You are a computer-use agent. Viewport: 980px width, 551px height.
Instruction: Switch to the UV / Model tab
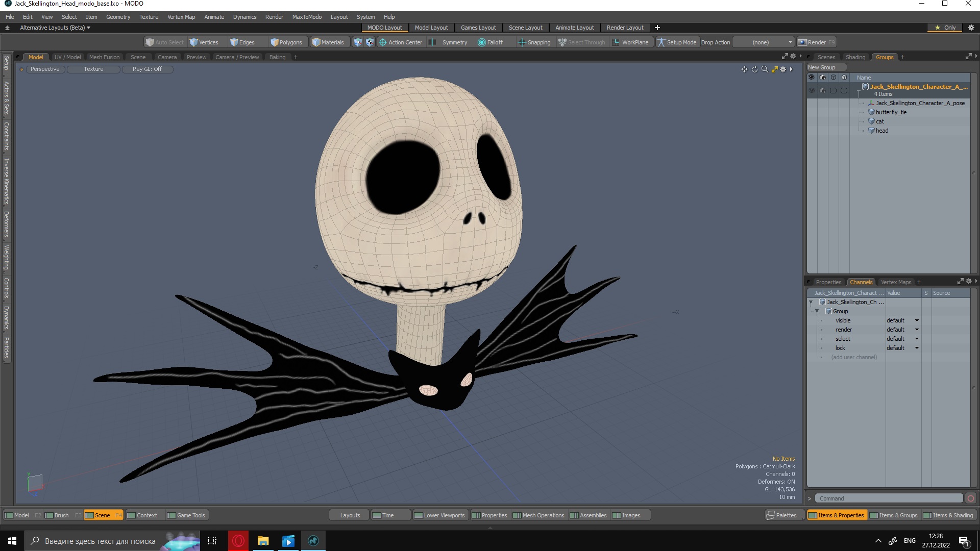67,57
